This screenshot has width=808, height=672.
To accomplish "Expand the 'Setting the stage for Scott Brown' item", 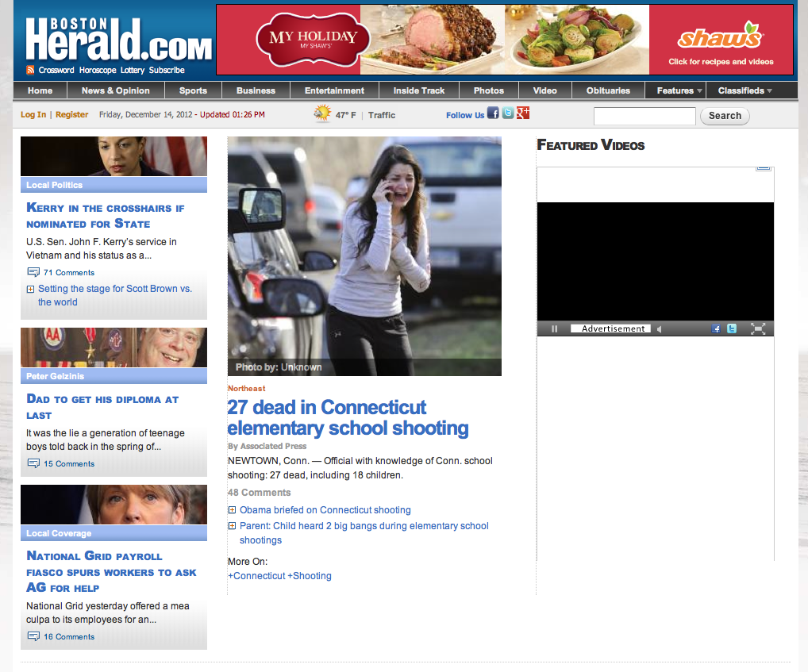I will (30, 290).
